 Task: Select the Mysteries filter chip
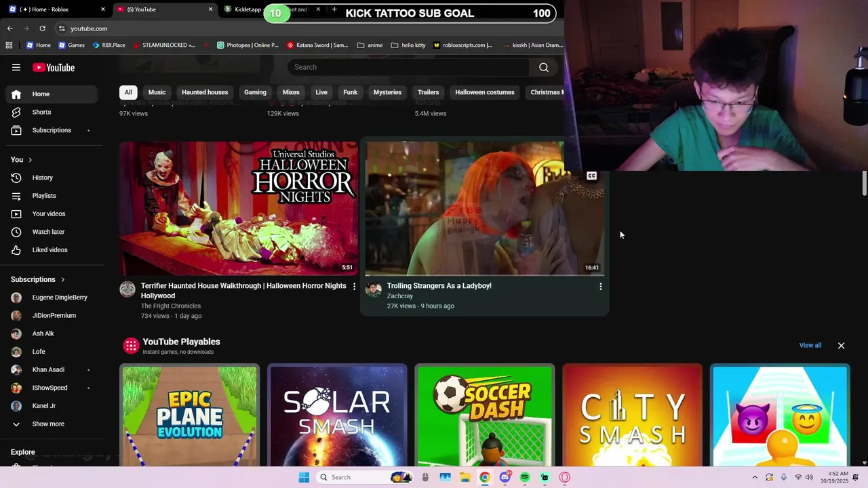tap(387, 92)
